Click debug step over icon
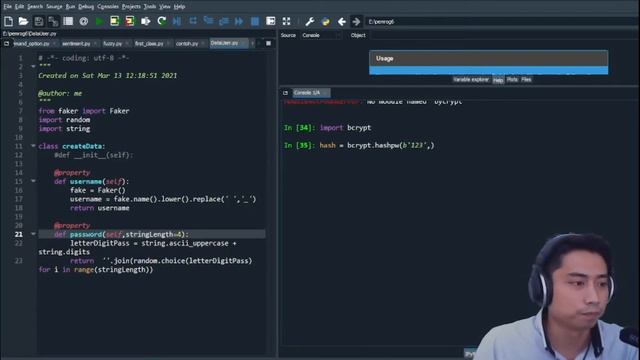Viewport: 640px width, 360px height. pyautogui.click(x=193, y=21)
